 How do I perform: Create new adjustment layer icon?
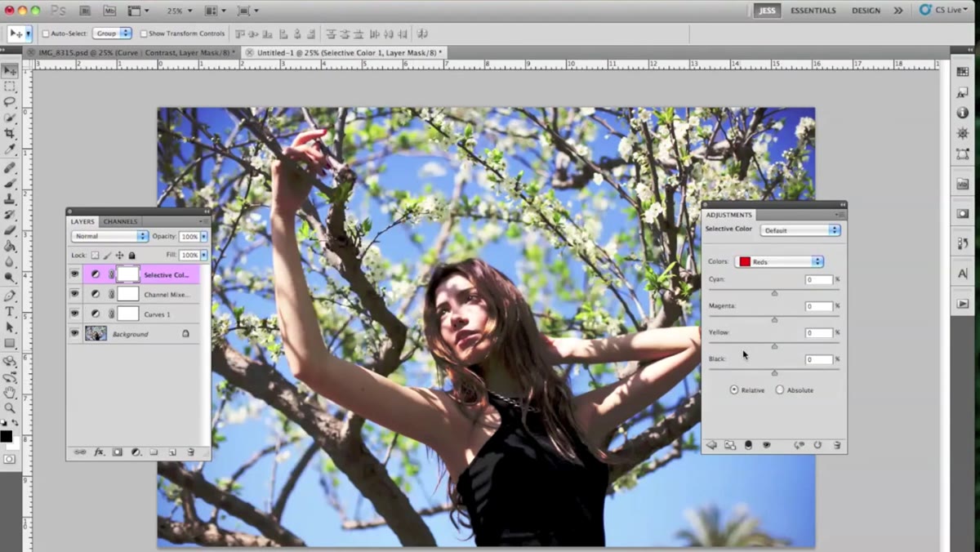(x=136, y=452)
